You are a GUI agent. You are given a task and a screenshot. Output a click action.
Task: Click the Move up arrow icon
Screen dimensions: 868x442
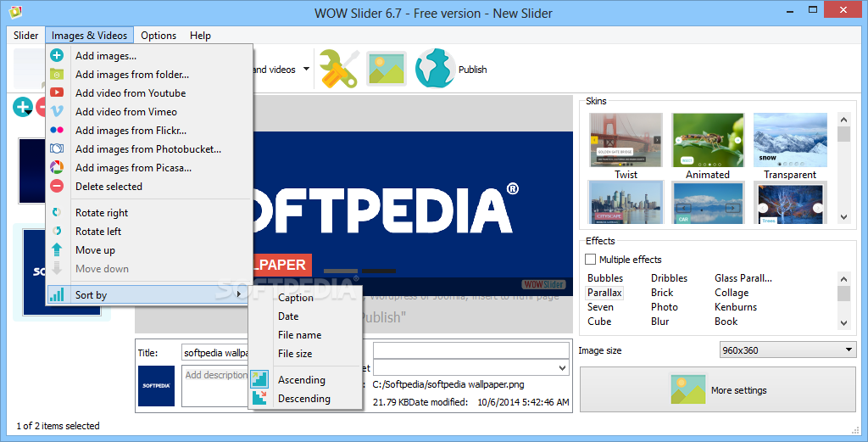57,249
